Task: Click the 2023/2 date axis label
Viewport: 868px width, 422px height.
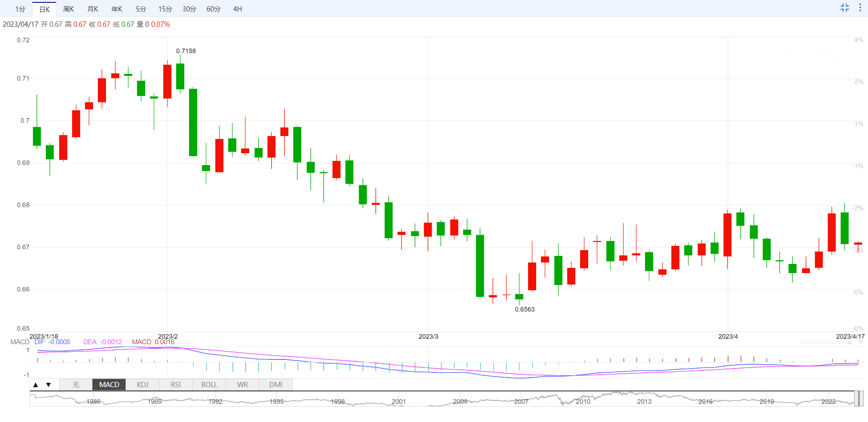Action: pos(168,337)
